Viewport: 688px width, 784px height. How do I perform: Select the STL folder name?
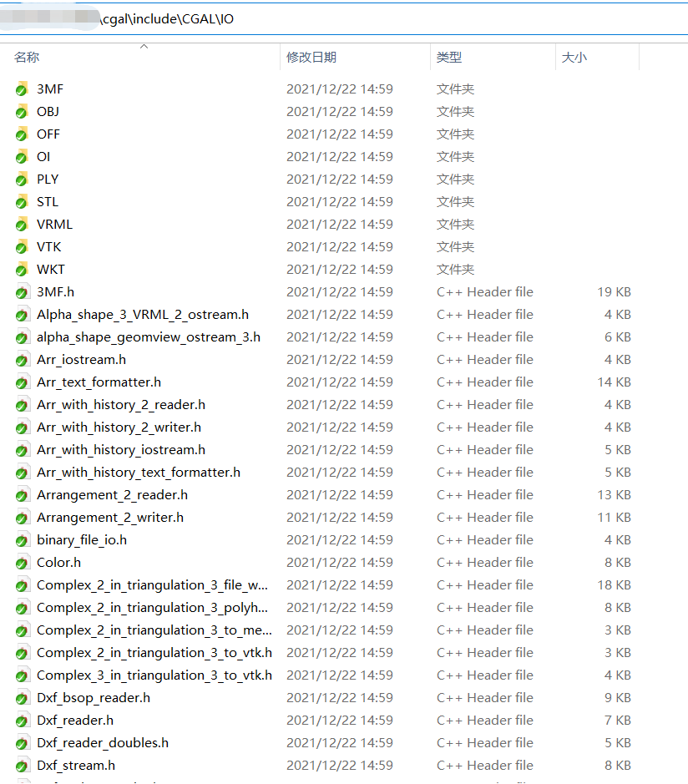point(48,201)
